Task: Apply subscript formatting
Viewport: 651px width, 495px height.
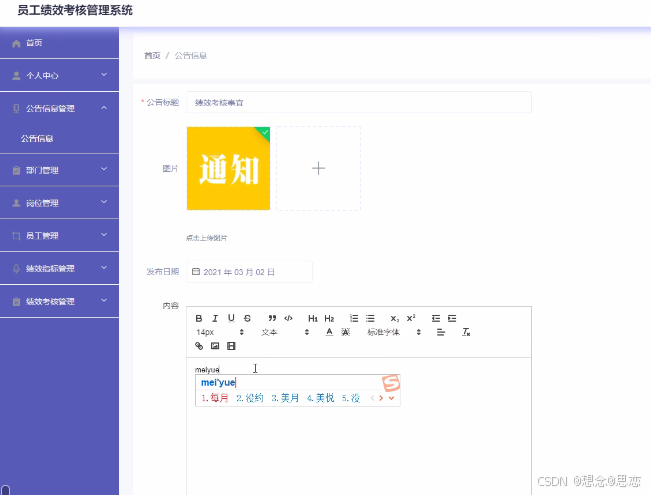Action: 394,318
